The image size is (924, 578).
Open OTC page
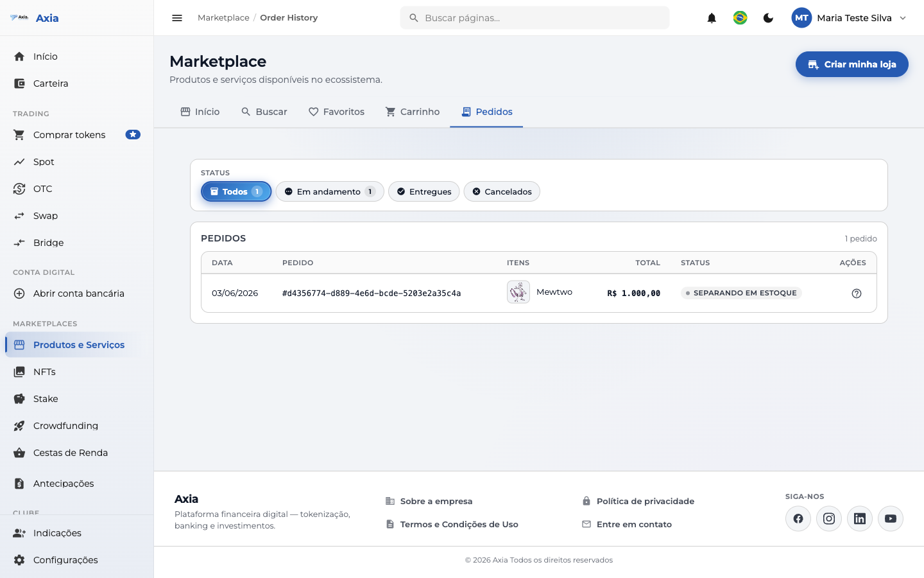[77, 189]
